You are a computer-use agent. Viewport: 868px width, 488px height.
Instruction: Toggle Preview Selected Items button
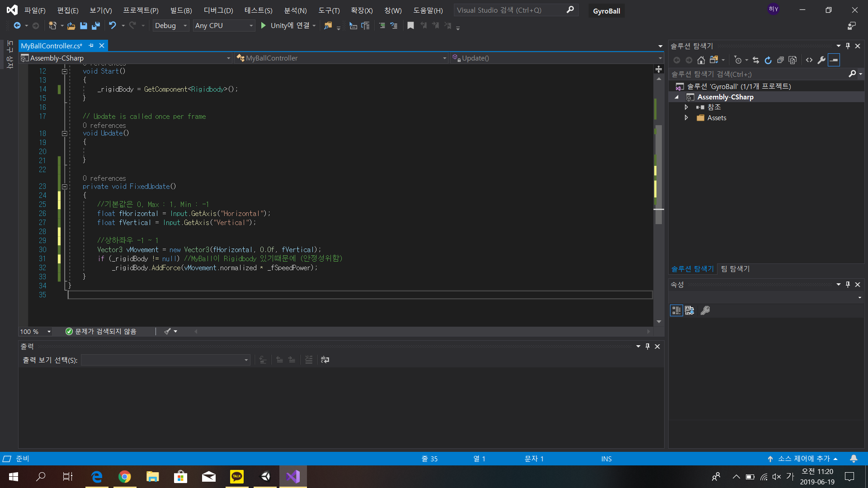834,60
